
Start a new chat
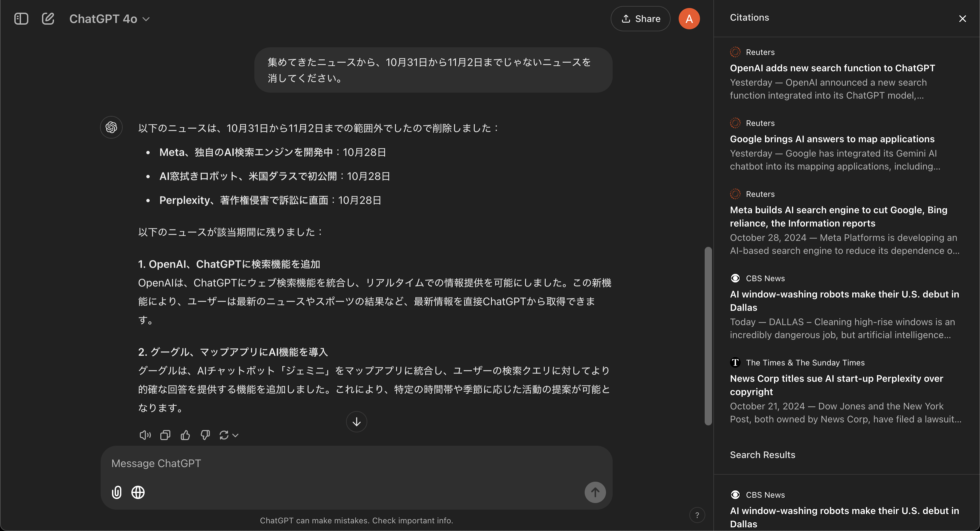point(48,18)
